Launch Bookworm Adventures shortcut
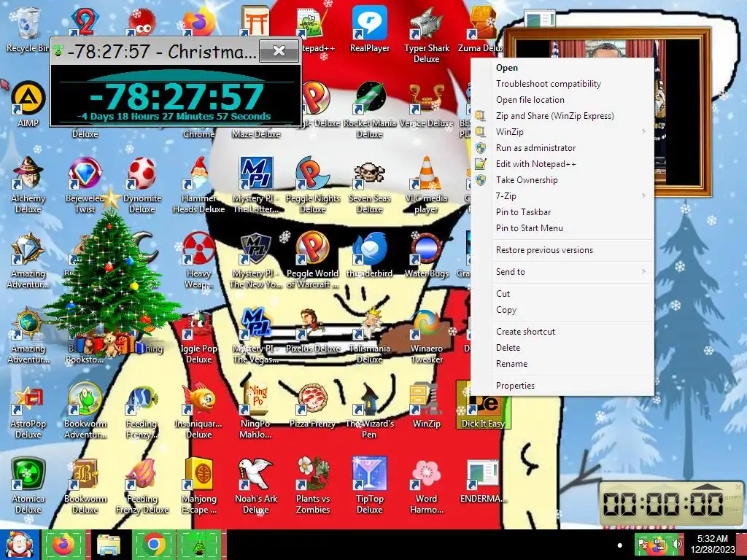747x560 pixels. (85, 411)
